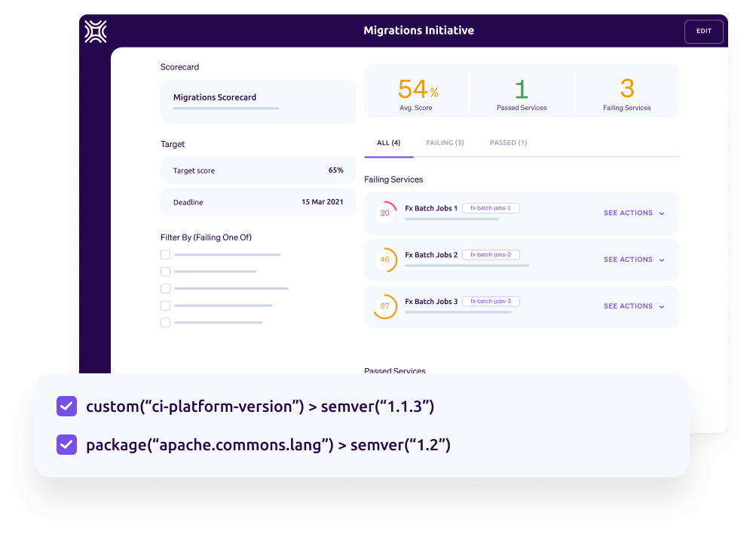
Task: Click the Migrations Initiative title
Action: click(418, 30)
